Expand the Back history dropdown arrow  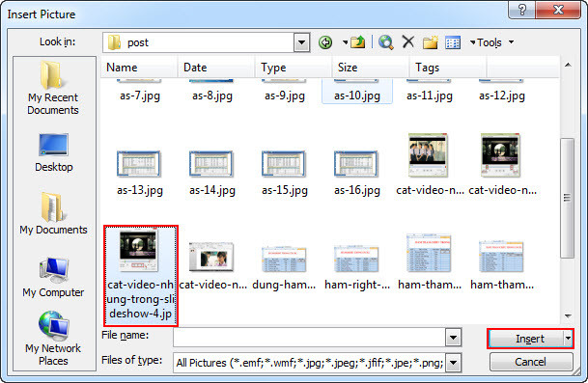pyautogui.click(x=345, y=42)
